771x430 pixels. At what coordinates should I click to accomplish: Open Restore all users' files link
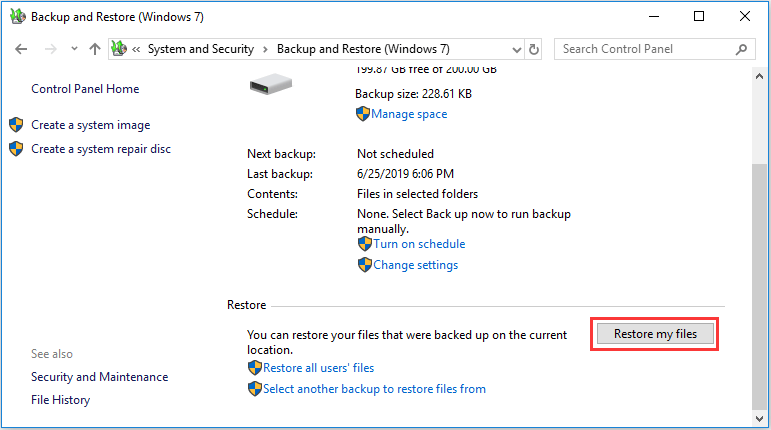[319, 368]
